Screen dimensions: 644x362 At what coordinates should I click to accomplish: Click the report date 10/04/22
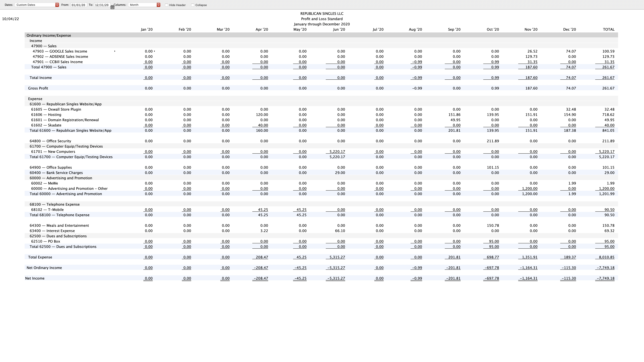point(10,19)
